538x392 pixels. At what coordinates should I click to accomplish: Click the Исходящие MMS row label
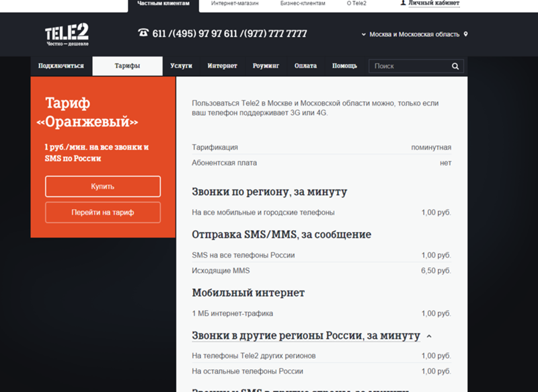tap(221, 271)
